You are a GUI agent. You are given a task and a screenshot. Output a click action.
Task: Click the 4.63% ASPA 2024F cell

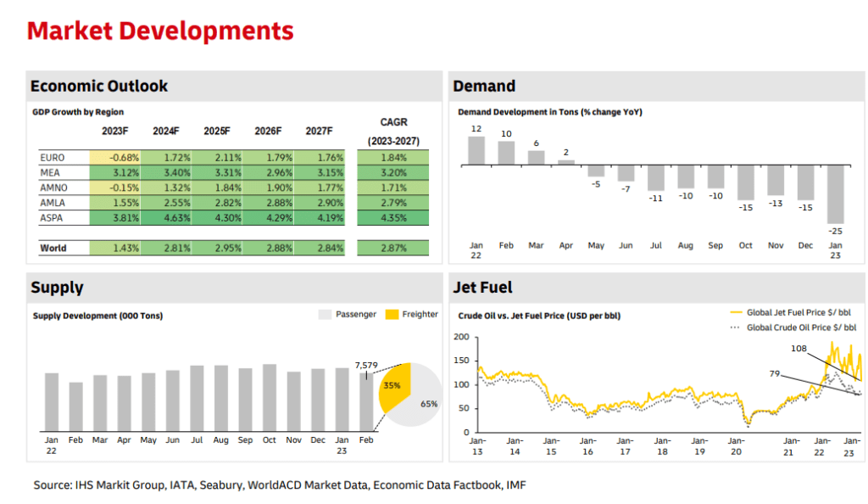pos(166,218)
